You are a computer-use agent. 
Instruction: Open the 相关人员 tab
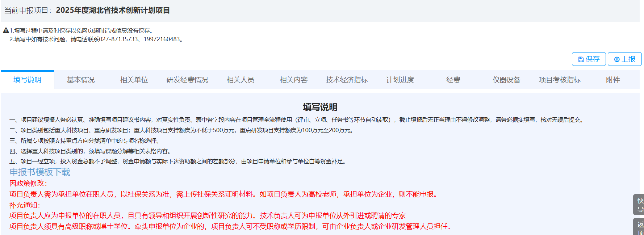click(241, 80)
